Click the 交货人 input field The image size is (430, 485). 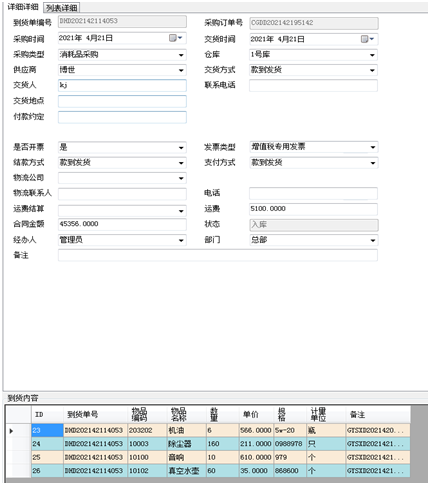point(122,85)
